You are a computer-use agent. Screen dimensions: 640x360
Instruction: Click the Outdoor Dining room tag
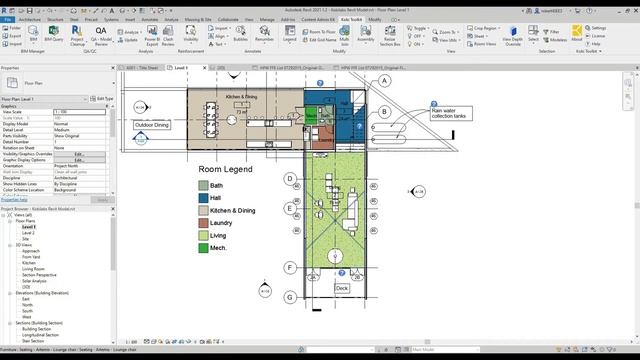click(x=152, y=125)
